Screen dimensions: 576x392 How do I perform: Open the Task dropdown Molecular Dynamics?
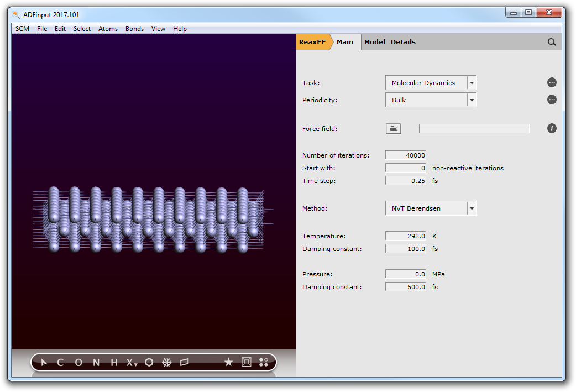tap(431, 83)
